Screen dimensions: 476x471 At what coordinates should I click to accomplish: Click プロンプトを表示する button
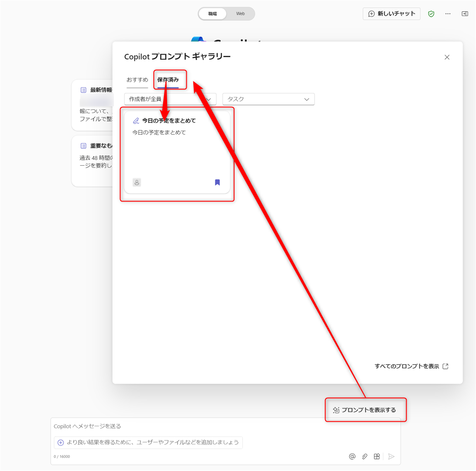click(364, 410)
